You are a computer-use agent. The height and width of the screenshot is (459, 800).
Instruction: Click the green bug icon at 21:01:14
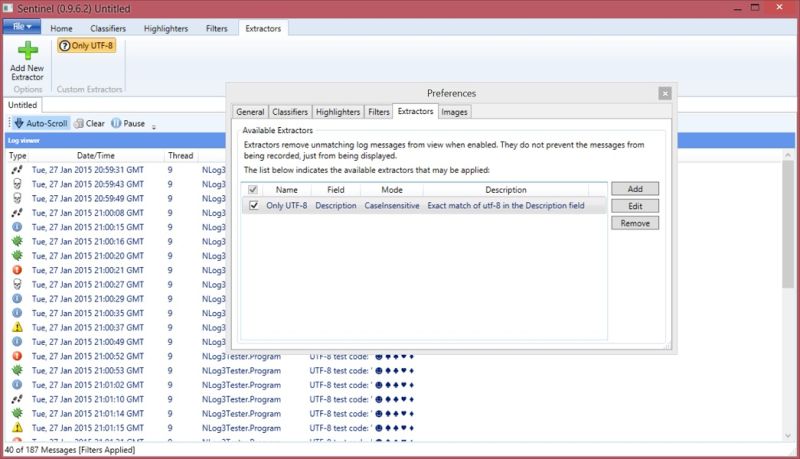[17, 413]
